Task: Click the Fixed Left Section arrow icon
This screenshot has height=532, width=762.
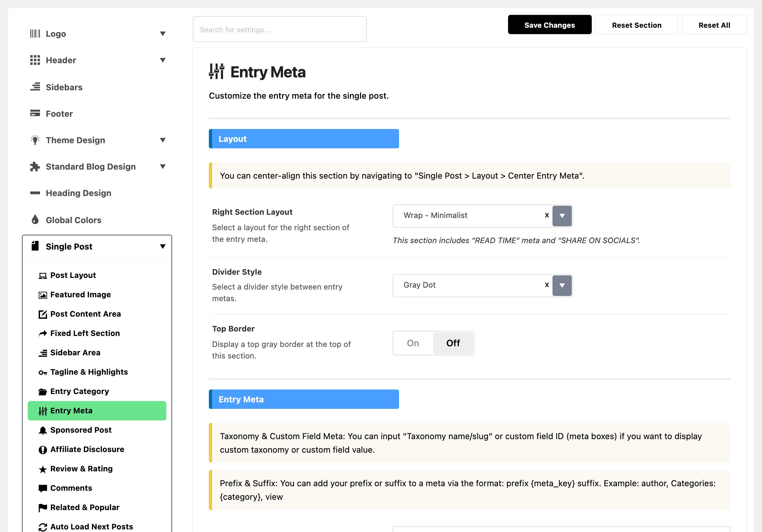Action: (43, 333)
